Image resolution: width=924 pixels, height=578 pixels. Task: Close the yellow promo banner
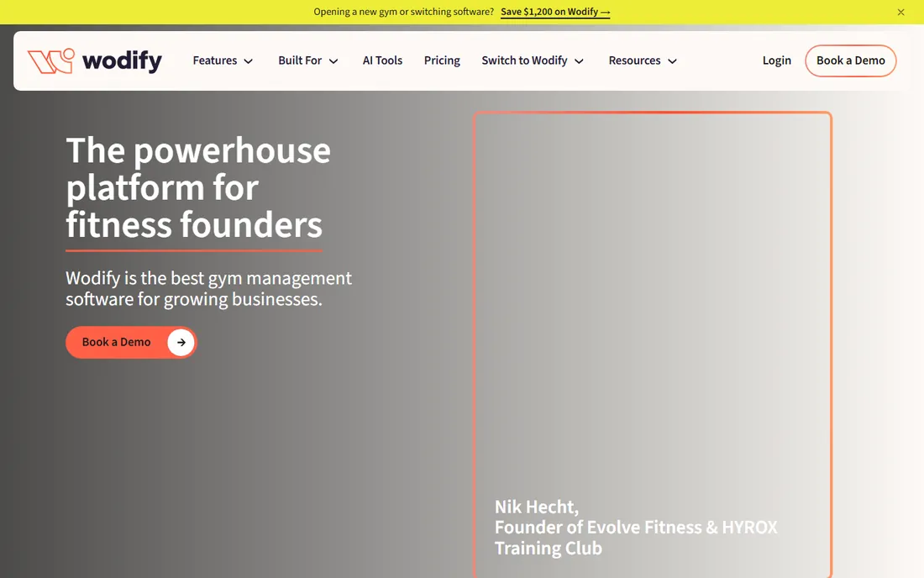pyautogui.click(x=900, y=12)
